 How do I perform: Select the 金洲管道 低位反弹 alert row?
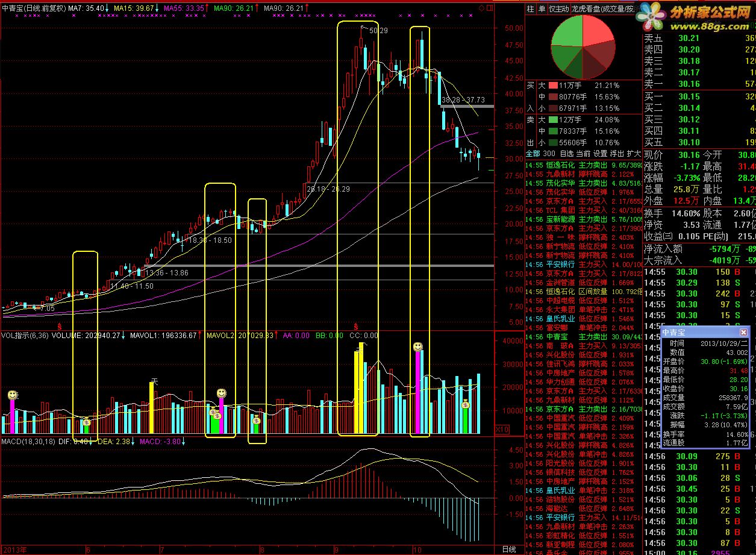tap(584, 282)
